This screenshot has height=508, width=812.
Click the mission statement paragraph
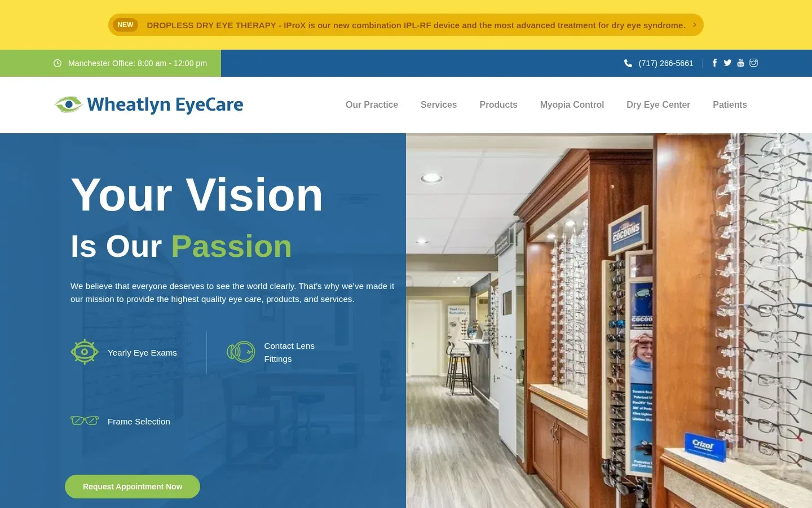pos(232,292)
